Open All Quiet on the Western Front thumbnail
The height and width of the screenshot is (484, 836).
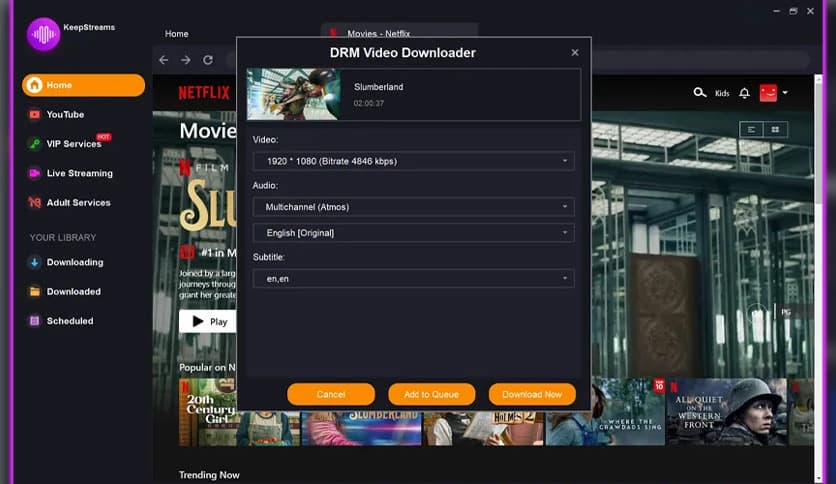727,412
